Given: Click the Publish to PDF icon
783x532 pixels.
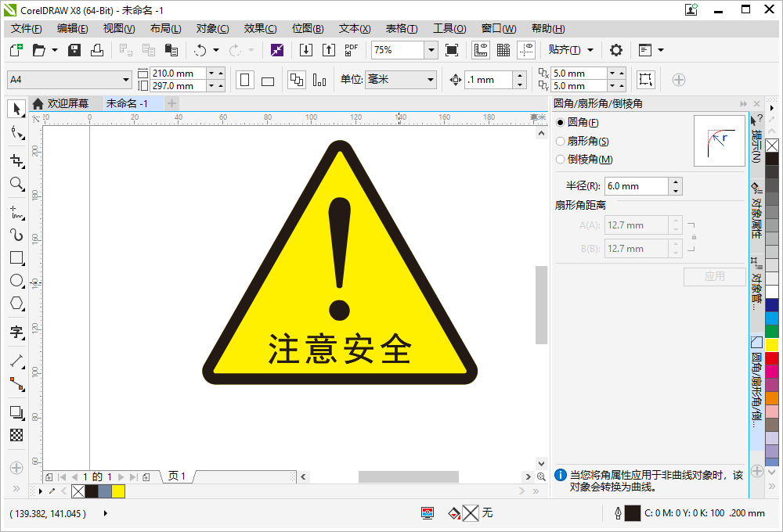Looking at the screenshot, I should coord(352,50).
